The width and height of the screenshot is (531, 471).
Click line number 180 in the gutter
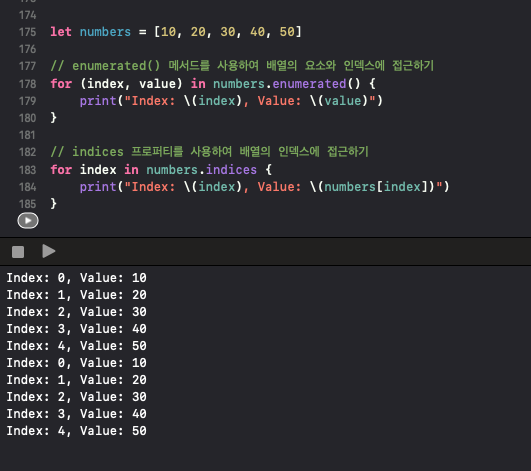coord(27,118)
